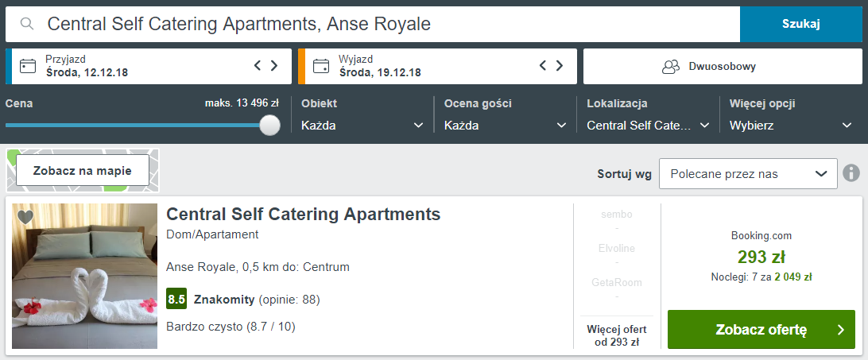Image resolution: width=868 pixels, height=360 pixels.
Task: Click the Zobacz ofertę button
Action: pos(761,330)
